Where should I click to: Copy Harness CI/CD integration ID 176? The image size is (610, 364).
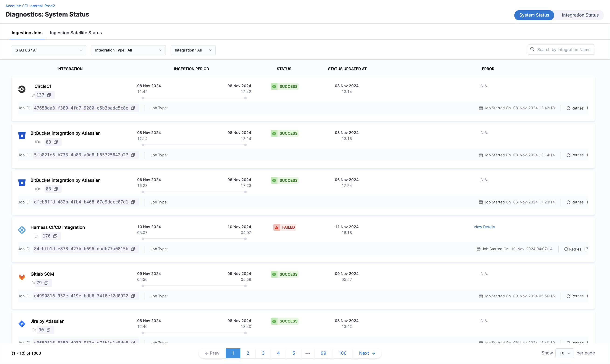coord(55,236)
